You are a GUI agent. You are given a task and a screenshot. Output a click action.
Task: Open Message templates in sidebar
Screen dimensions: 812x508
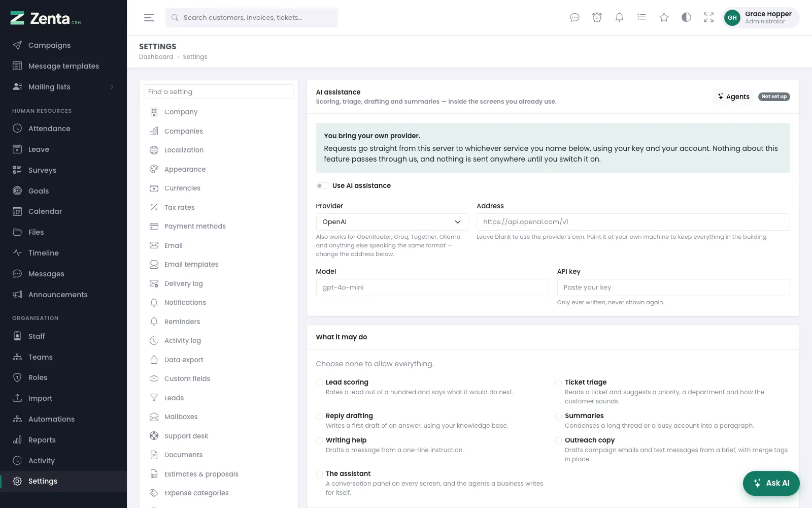point(63,66)
